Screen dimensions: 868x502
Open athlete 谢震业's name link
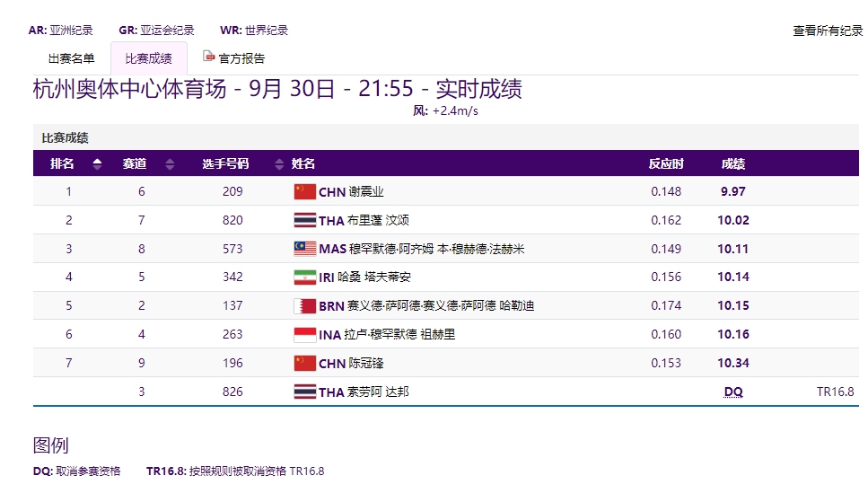point(365,191)
